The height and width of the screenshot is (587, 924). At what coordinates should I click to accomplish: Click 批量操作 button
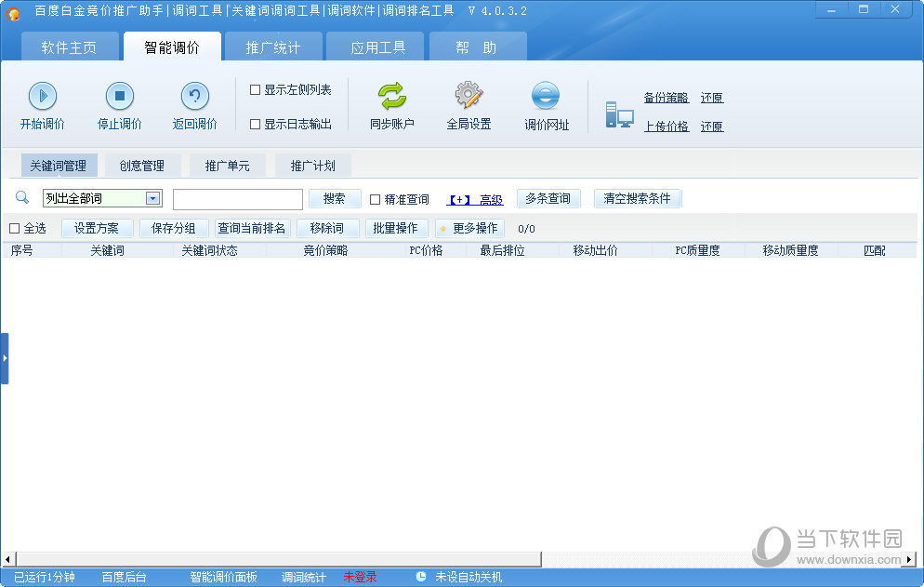pyautogui.click(x=395, y=228)
